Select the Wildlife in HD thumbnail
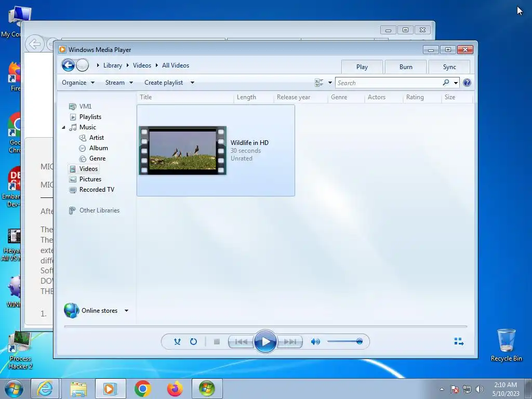 pyautogui.click(x=182, y=151)
